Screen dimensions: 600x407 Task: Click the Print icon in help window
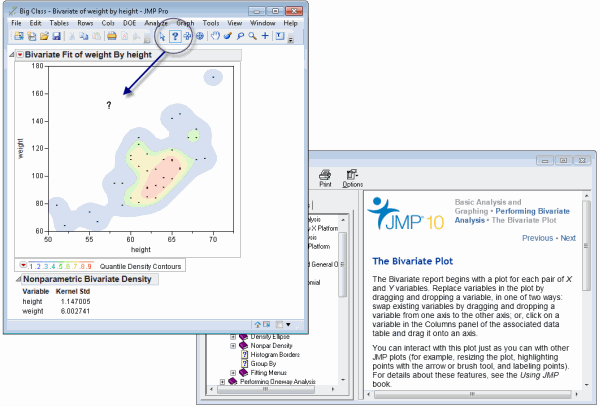325,178
